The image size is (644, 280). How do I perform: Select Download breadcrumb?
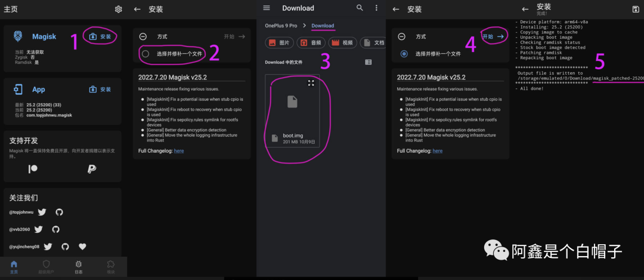point(323,26)
